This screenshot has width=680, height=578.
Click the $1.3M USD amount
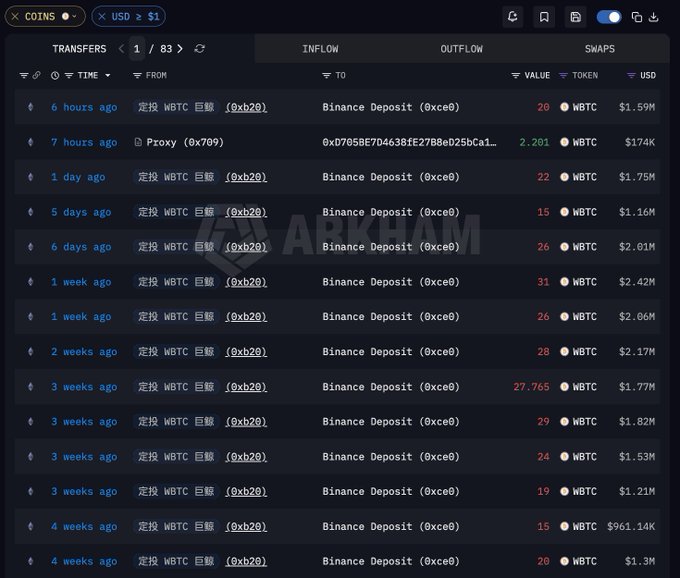(x=640, y=561)
